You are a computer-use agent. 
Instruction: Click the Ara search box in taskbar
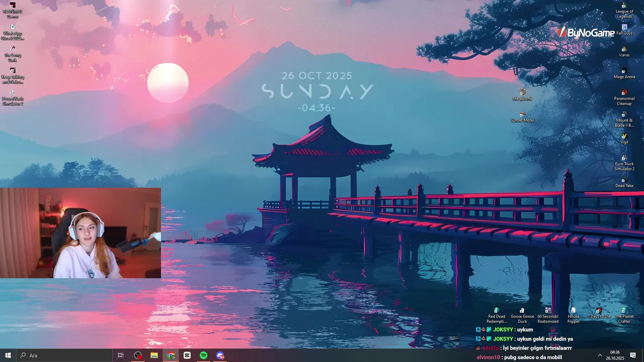[x=64, y=355]
